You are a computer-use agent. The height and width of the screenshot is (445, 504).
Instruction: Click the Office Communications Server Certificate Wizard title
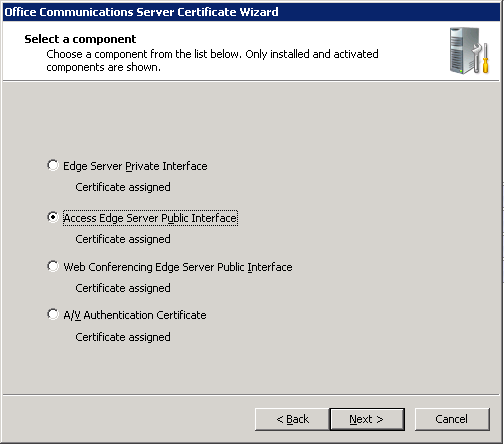pos(141,12)
